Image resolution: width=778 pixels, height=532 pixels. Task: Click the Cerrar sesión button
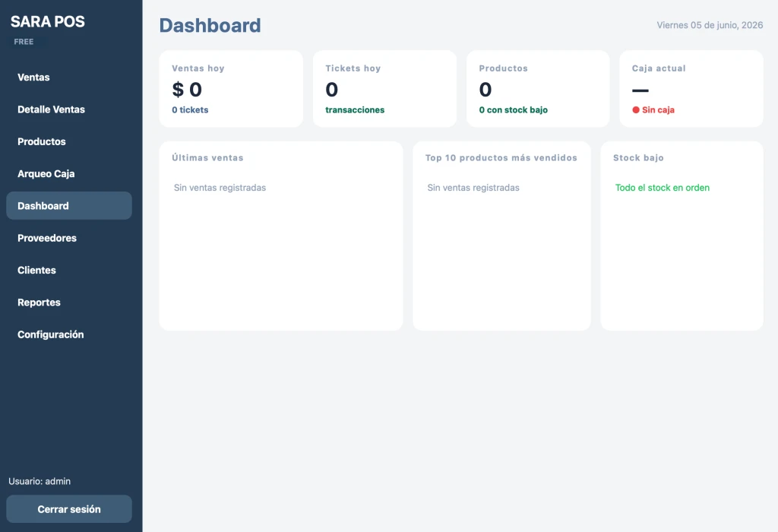69,509
